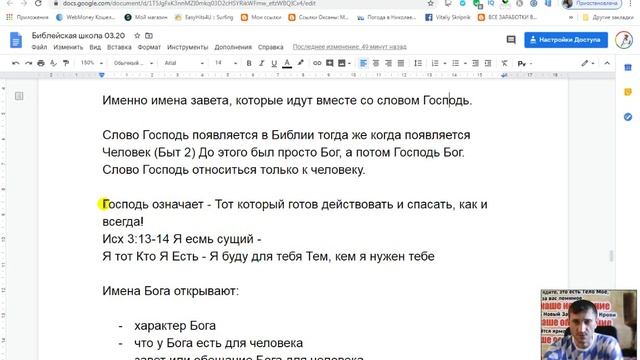Image resolution: width=640 pixels, height=360 pixels.
Task: Open the Справка menu
Action: [x=271, y=47]
